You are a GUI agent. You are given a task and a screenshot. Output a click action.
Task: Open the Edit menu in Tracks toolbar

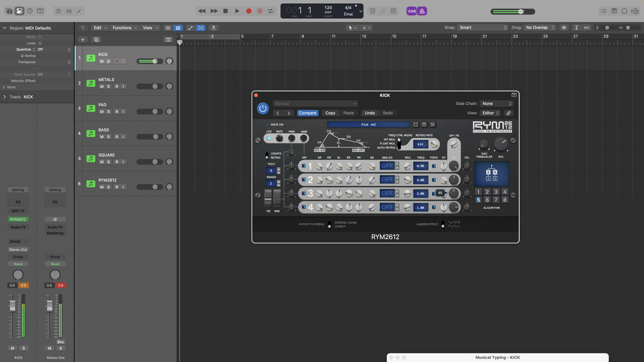coord(99,28)
